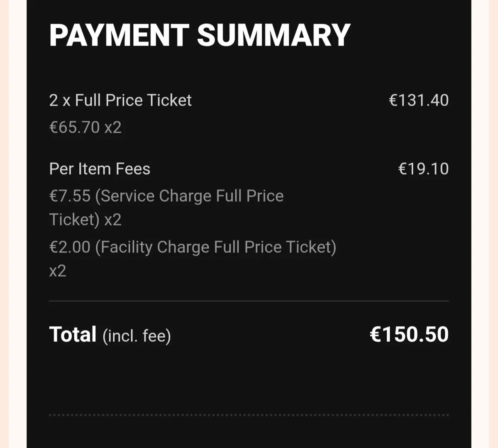Click the PAYMENT SUMMARY heading
Image resolution: width=498 pixels, height=448 pixels.
[200, 35]
